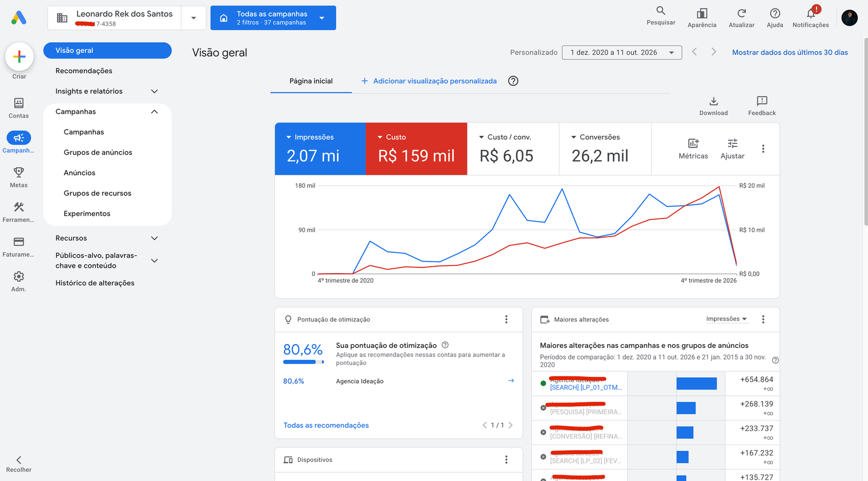Open the Ajuda help icon
This screenshot has width=868, height=481.
[x=775, y=13]
